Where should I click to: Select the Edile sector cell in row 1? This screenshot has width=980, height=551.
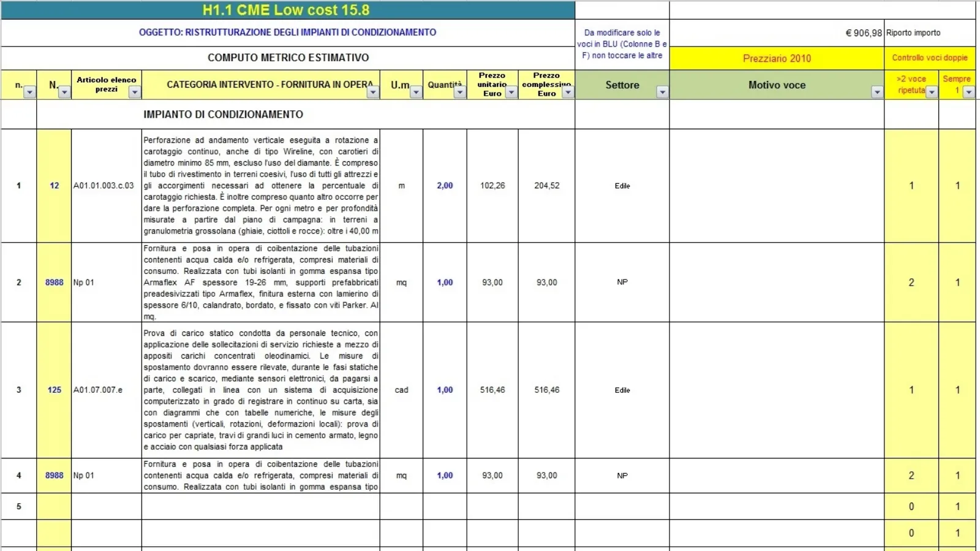tap(622, 186)
